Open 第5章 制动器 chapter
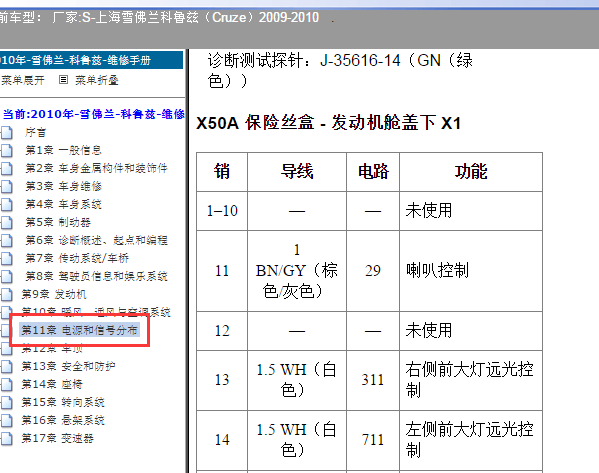Viewport: 599px width, 473px height. pos(58,222)
